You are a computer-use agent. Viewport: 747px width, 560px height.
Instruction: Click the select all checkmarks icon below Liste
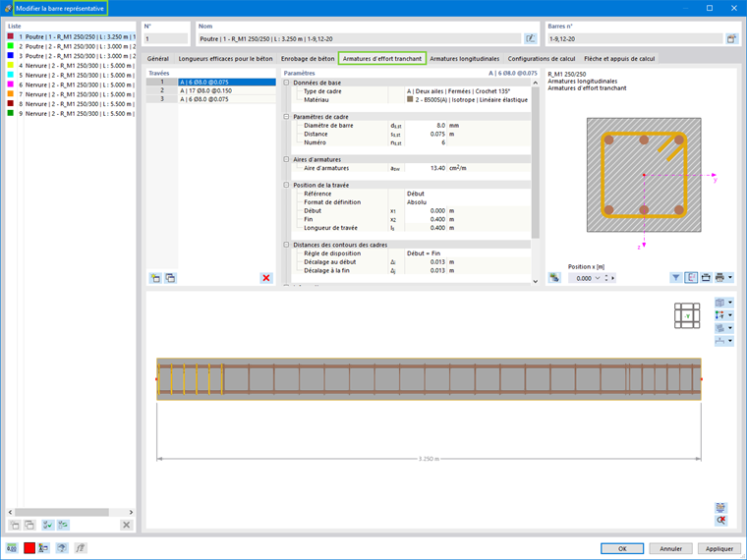(47, 525)
